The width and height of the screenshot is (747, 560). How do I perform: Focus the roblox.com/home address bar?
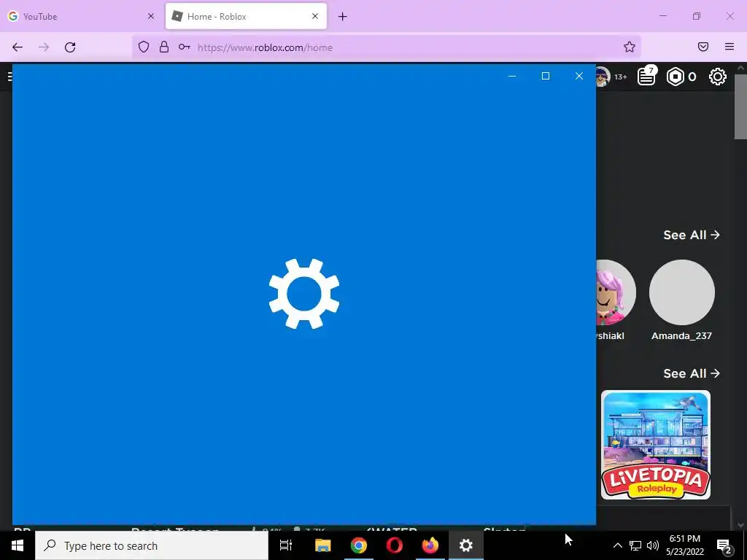pos(386,47)
